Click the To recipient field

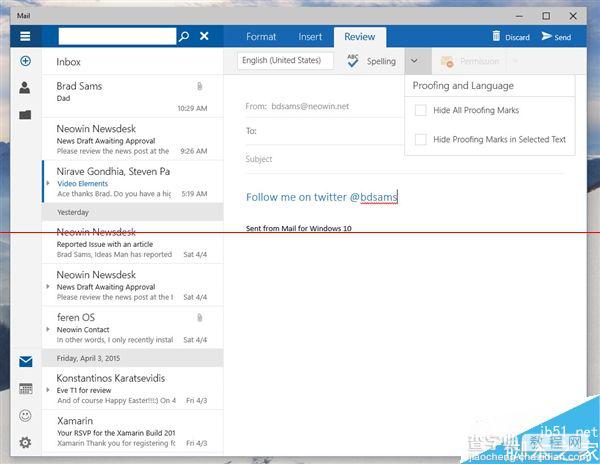click(324, 131)
